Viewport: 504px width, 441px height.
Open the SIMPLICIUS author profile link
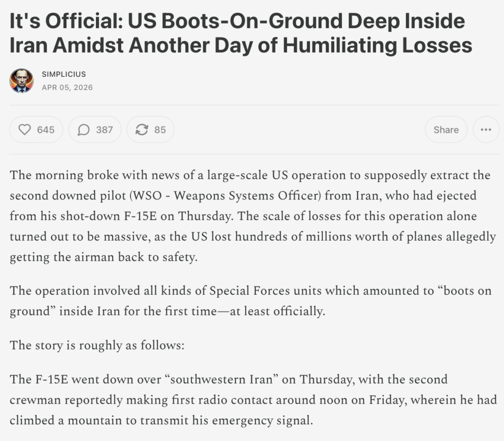click(x=64, y=74)
